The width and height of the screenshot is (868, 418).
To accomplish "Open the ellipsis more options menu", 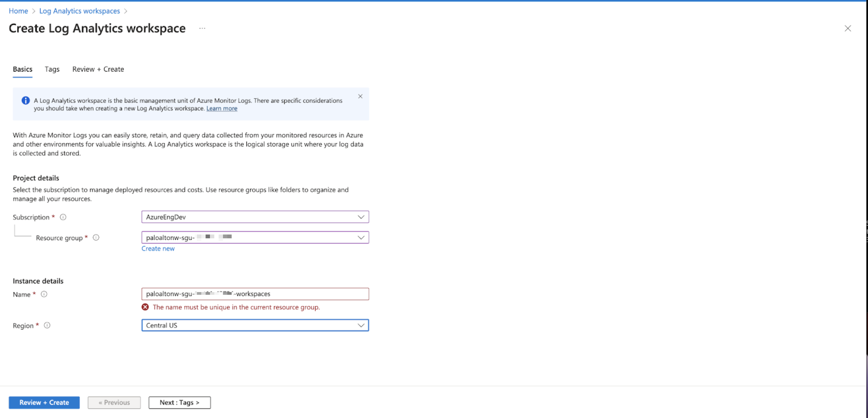I will click(202, 28).
